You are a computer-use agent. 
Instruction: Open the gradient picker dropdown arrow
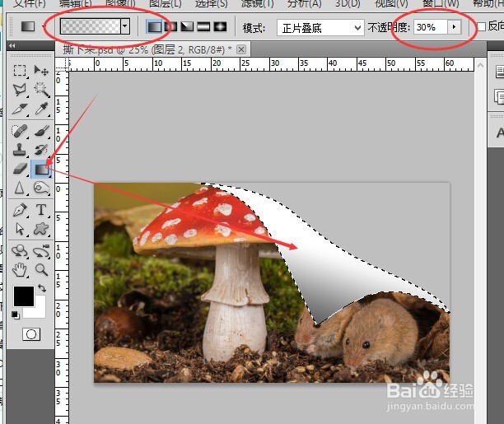tap(125, 26)
